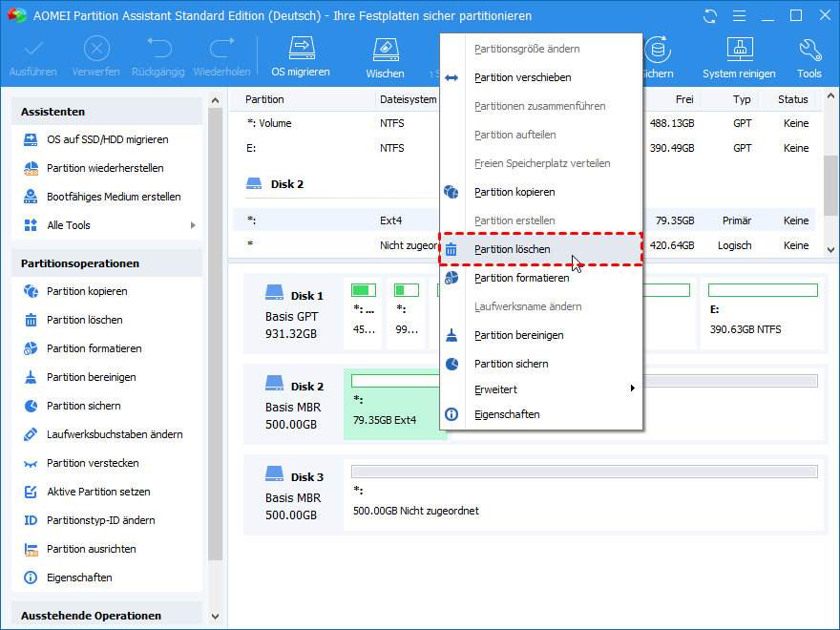Collapse the Partitionsoperationen section header
Viewport: 840px width, 630px height.
tap(107, 263)
